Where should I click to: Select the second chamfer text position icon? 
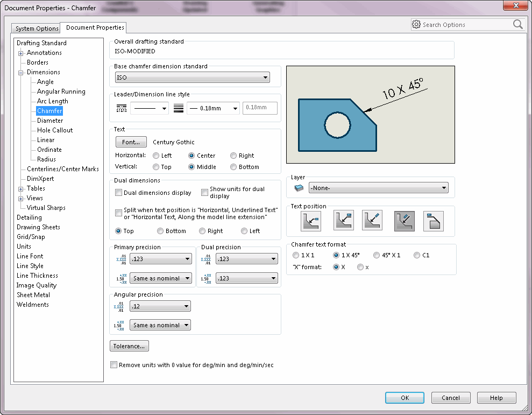(343, 220)
